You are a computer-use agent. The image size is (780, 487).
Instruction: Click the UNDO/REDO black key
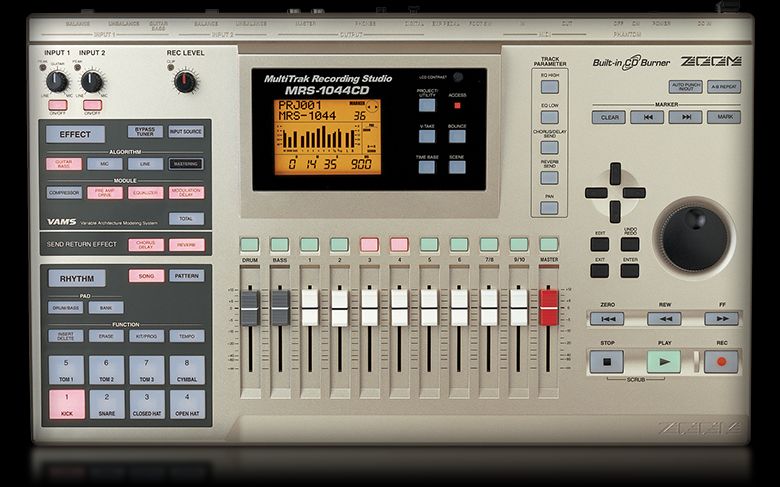(x=630, y=244)
